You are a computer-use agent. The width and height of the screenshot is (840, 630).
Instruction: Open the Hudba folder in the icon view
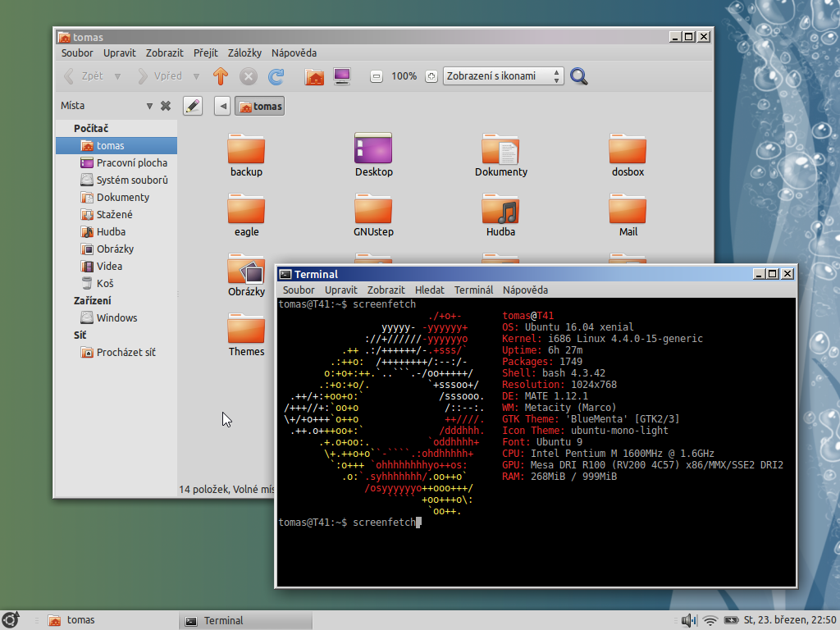(501, 216)
